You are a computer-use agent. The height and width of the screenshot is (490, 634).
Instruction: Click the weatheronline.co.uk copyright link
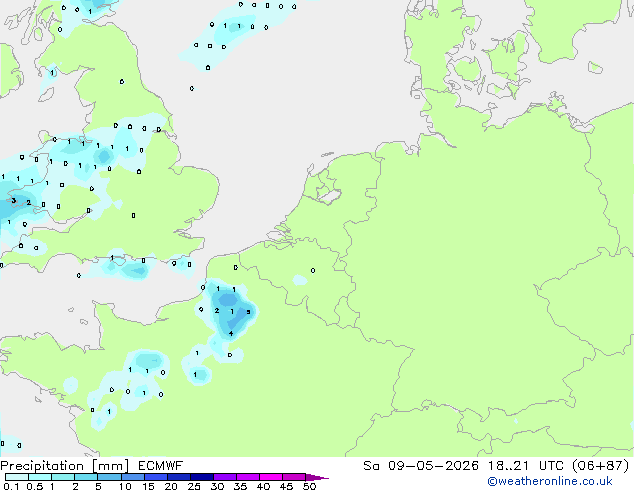pos(550,481)
